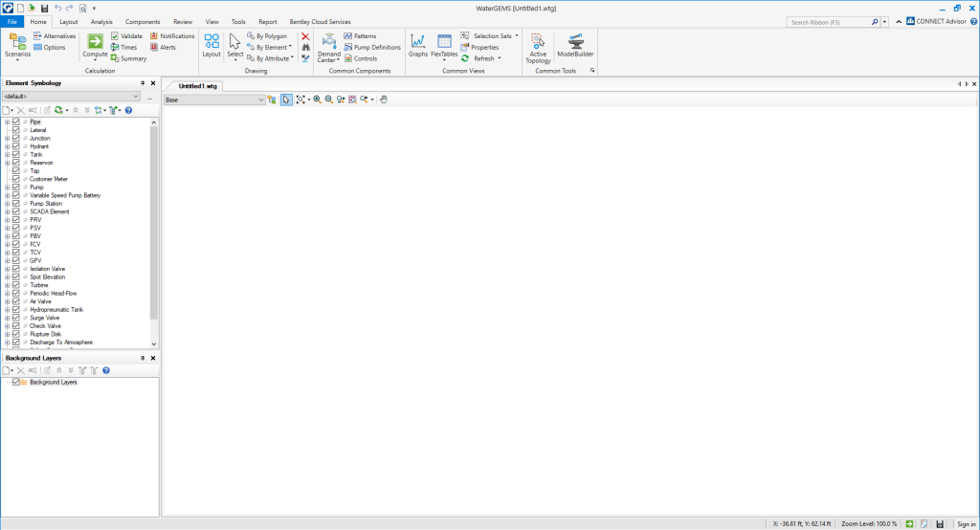Viewport: 980px width, 530px height.
Task: Open the Controls component
Action: click(x=361, y=58)
